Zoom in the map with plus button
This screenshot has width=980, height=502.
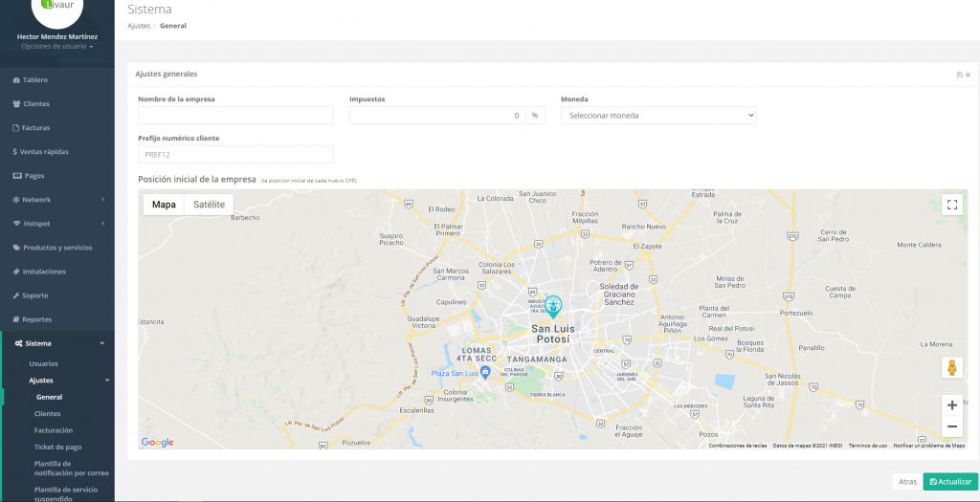(x=952, y=405)
